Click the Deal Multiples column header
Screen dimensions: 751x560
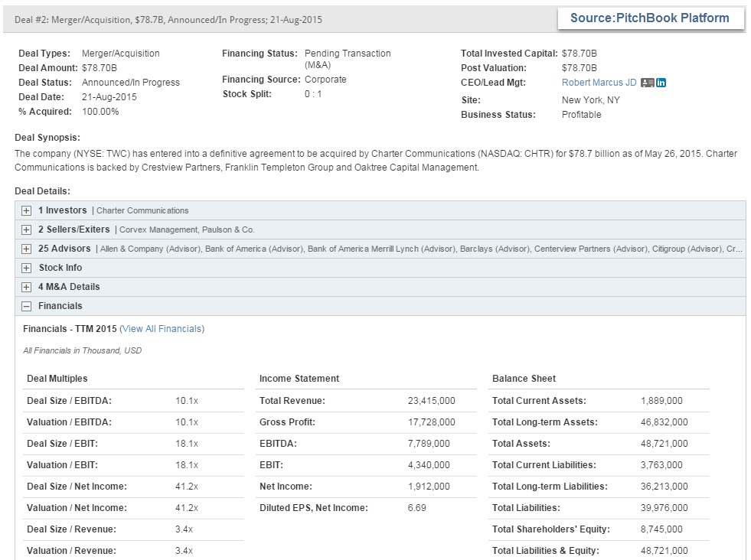tap(57, 379)
